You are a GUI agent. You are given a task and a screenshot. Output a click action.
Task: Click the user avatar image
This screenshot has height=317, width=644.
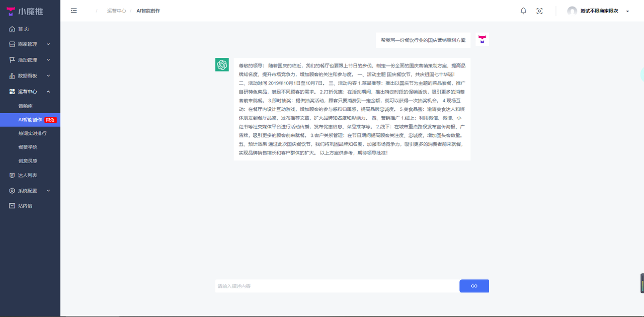[x=572, y=11]
